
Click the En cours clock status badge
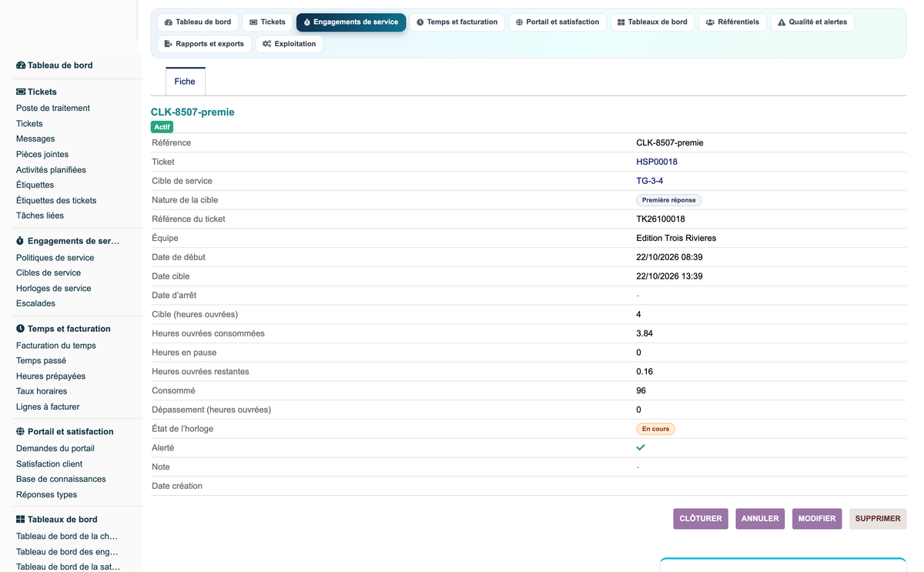click(x=655, y=429)
